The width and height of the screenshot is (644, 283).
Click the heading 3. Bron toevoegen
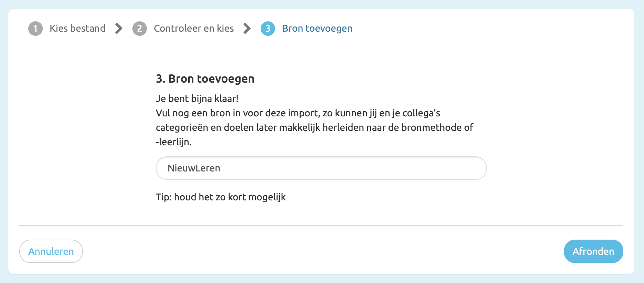(x=205, y=78)
